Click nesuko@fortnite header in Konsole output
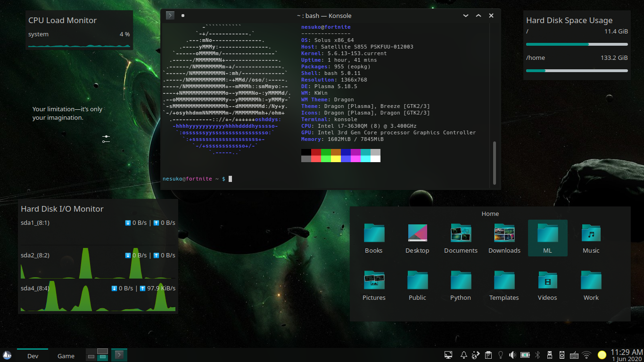644x362 pixels. pyautogui.click(x=326, y=27)
